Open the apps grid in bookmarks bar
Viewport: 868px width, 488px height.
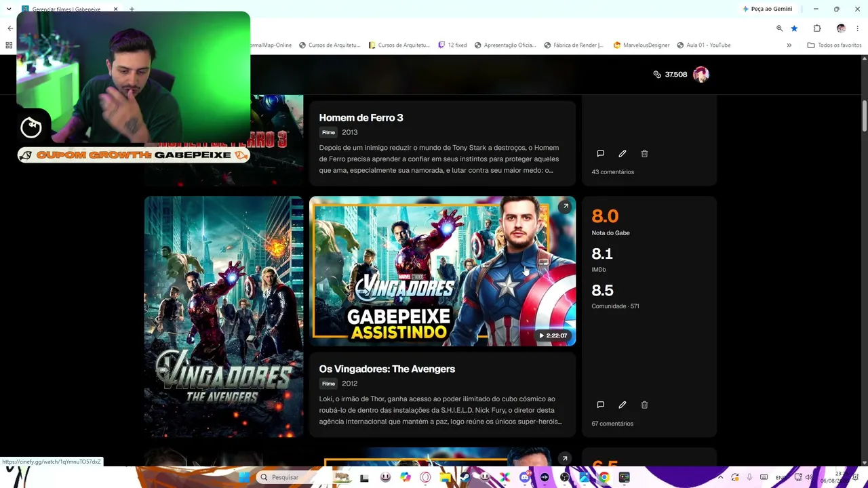[9, 45]
